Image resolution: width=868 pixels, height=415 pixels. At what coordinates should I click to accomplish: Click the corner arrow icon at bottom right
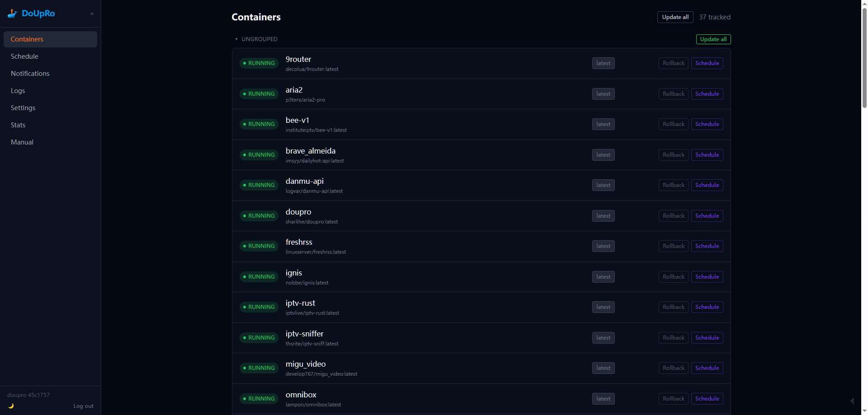[852, 401]
